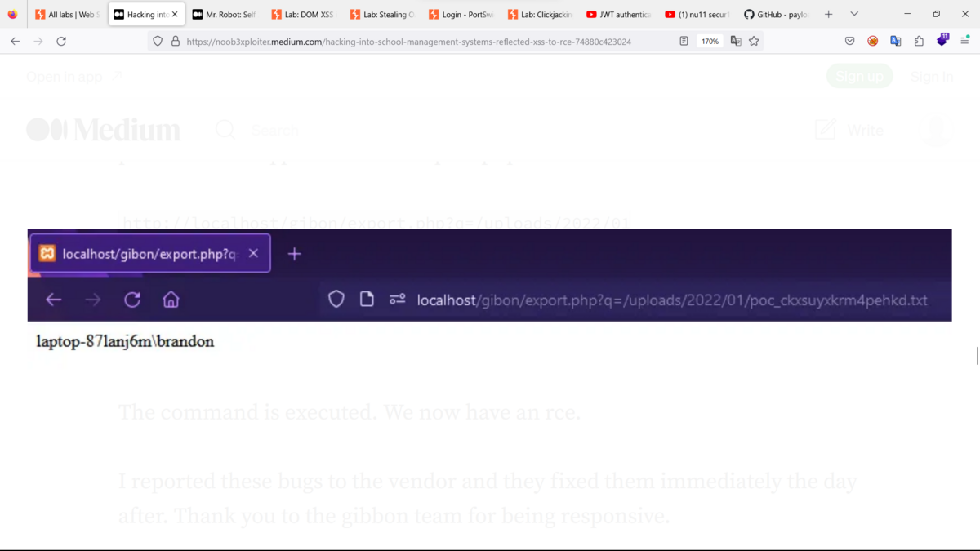
Task: Go back to the previous page
Action: click(16, 41)
